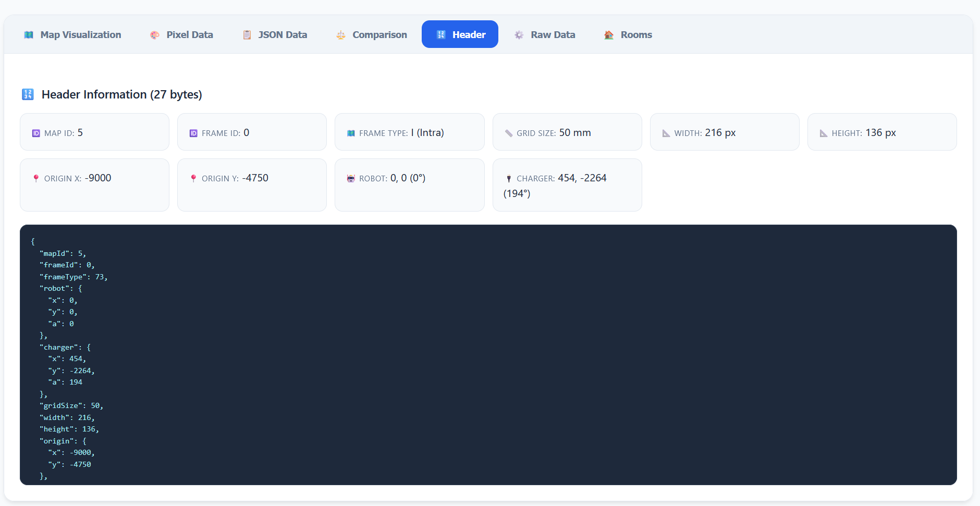
Task: Click the robot face icon beside ROBOT
Action: pos(351,179)
